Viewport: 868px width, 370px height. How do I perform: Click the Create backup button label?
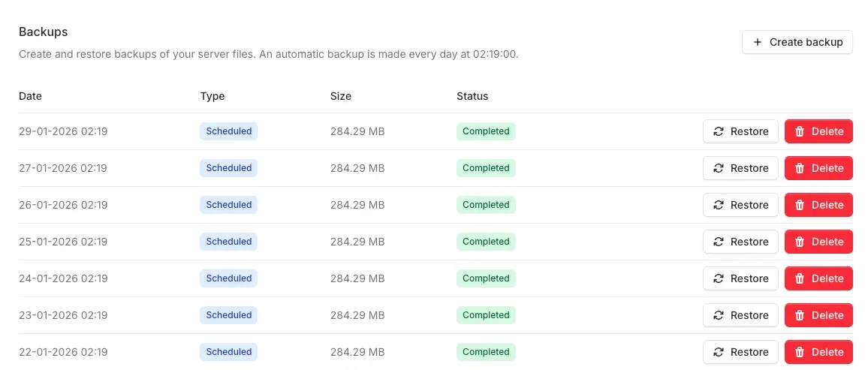(x=806, y=42)
